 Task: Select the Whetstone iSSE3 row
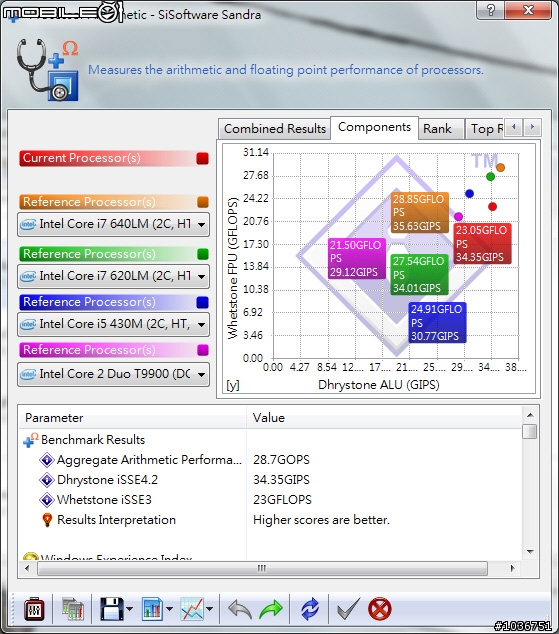(271, 500)
